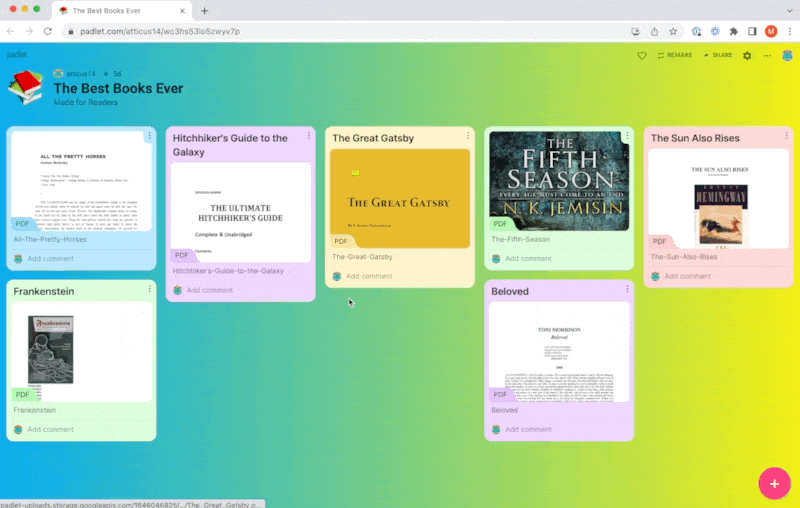This screenshot has height=508, width=800.
Task: Bookmark this page with star icon
Action: click(x=673, y=32)
